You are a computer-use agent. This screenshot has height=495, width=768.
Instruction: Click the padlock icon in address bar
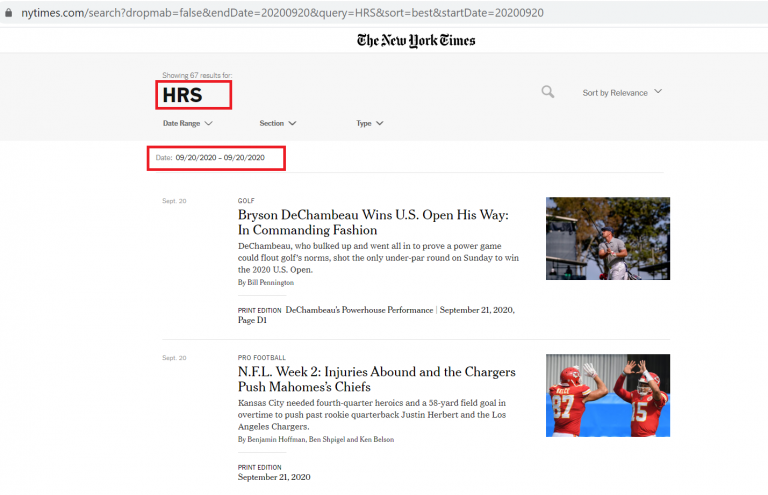(x=8, y=13)
